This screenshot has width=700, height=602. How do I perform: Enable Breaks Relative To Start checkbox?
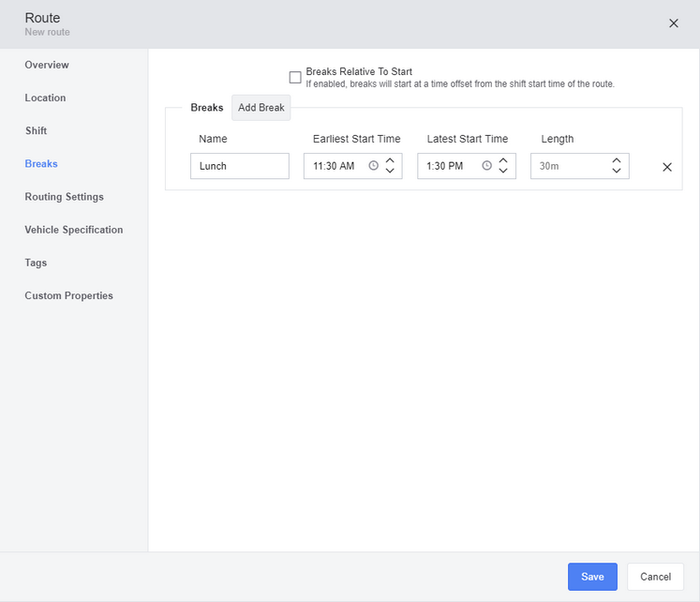(x=295, y=77)
